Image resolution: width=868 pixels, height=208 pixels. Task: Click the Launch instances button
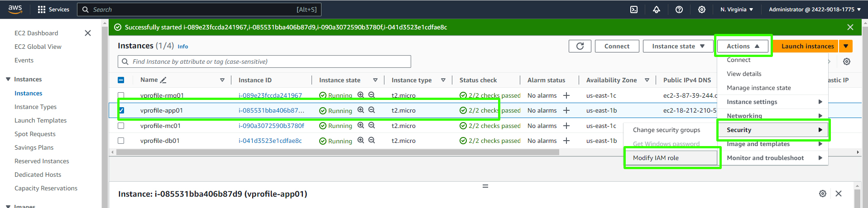point(806,46)
